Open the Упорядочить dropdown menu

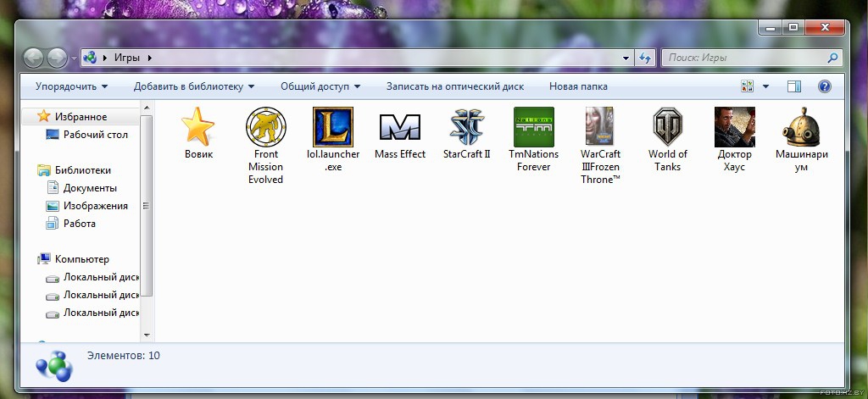[71, 86]
